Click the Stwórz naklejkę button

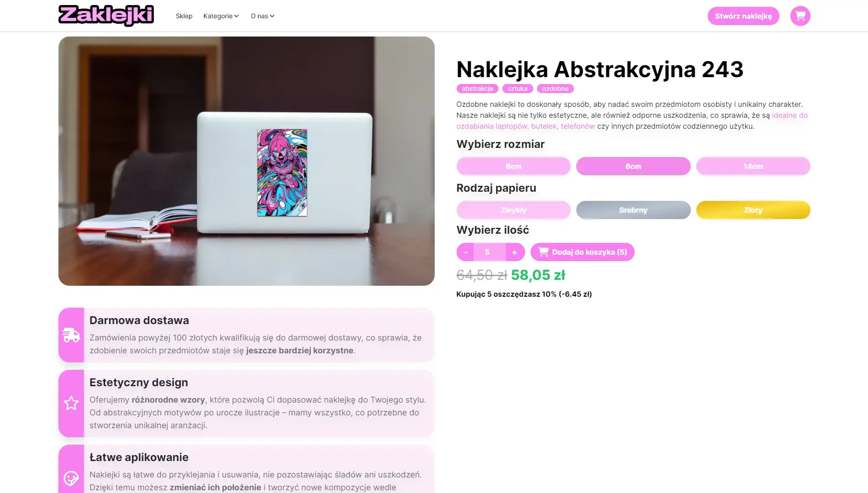pos(743,16)
